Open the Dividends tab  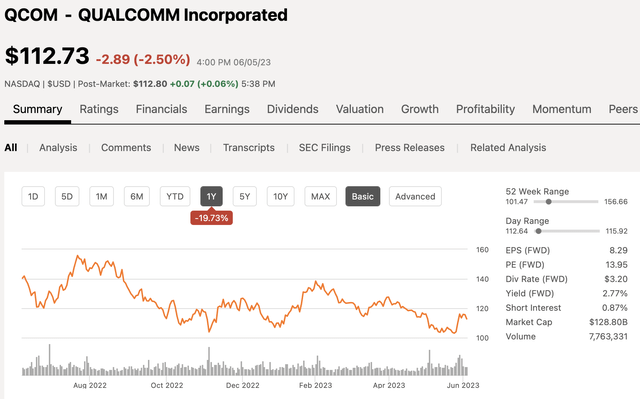pos(293,109)
